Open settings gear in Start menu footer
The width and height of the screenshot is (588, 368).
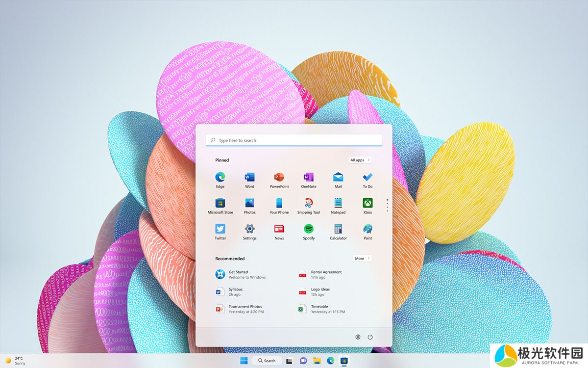pos(358,337)
